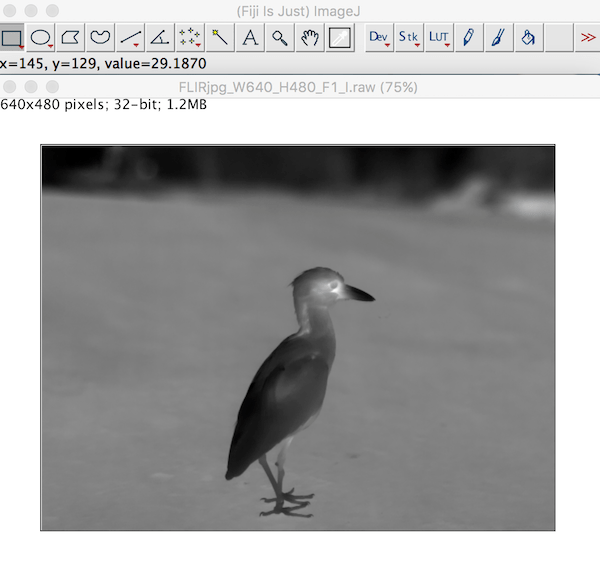Screen dimensions: 600x563
Task: Select the Rectangle selection tool
Action: tap(12, 38)
